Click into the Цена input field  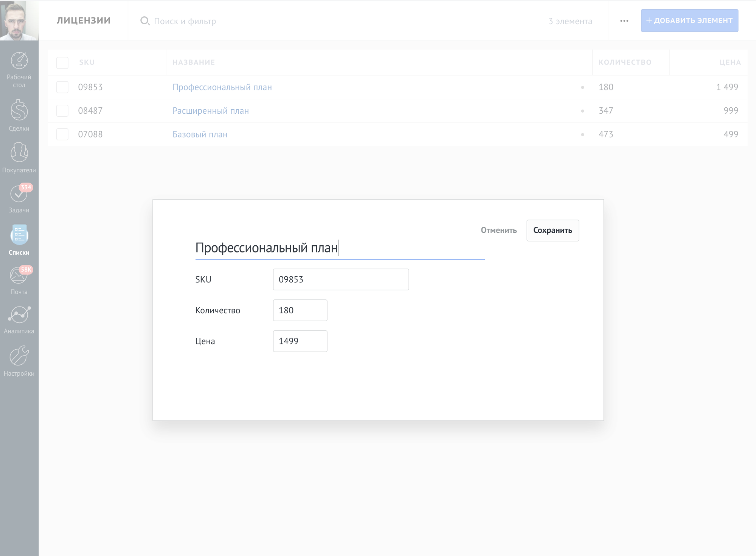(300, 341)
